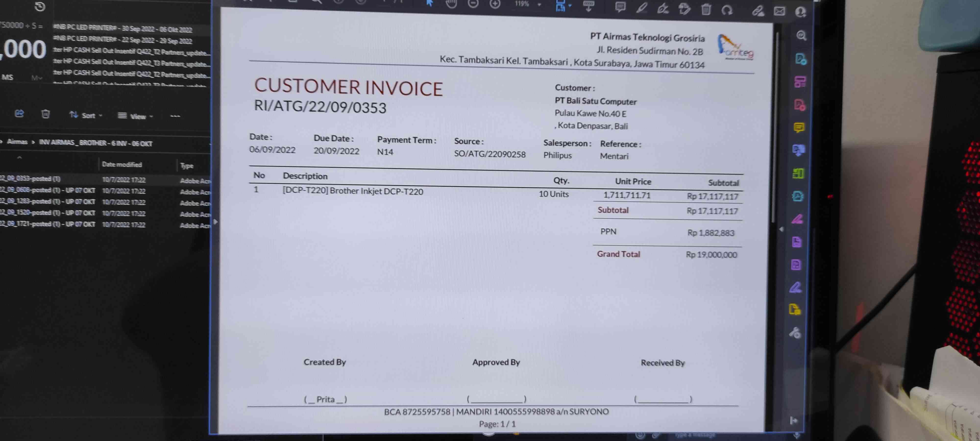Click the source value SO/ATG/22090258

[x=490, y=154]
